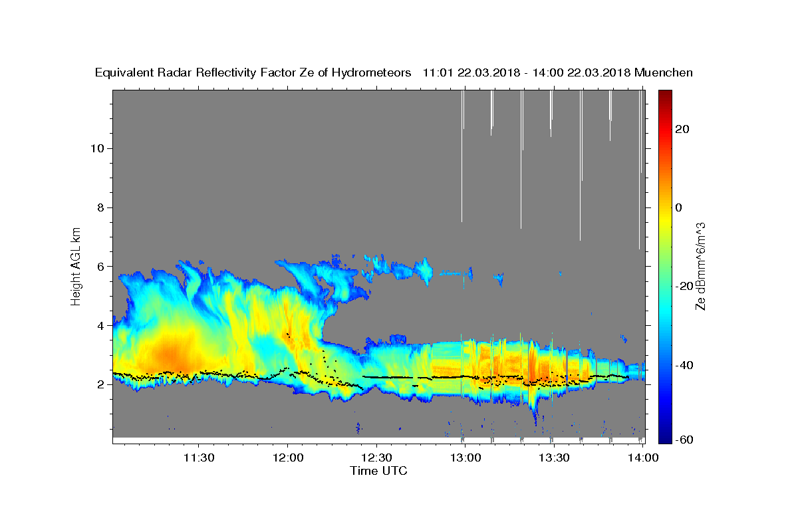798x532 pixels.
Task: Click the colorbar value '0'
Action: pyautogui.click(x=679, y=207)
